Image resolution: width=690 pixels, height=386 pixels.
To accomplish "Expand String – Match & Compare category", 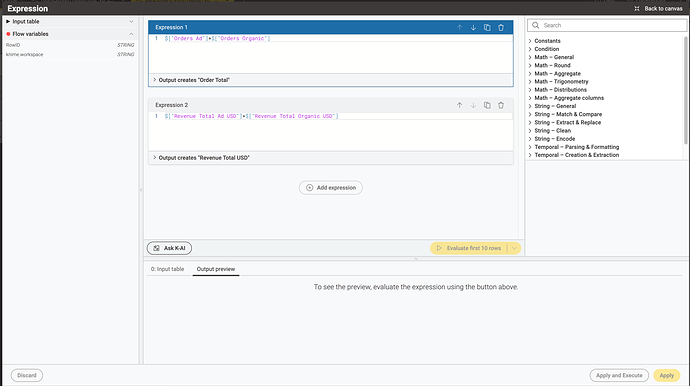I will pos(530,114).
